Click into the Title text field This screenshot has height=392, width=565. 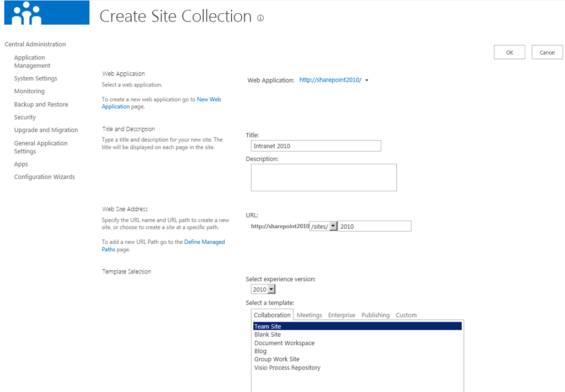tap(316, 146)
